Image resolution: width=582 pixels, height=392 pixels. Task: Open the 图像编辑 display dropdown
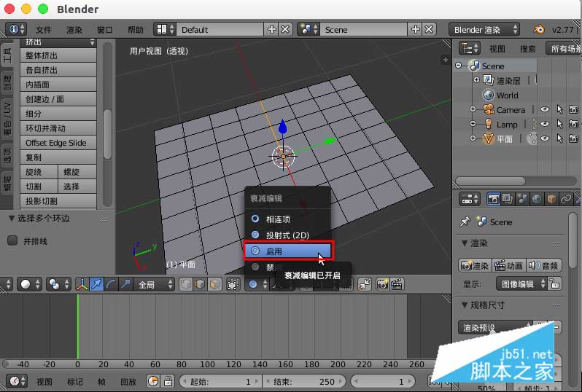pyautogui.click(x=522, y=284)
